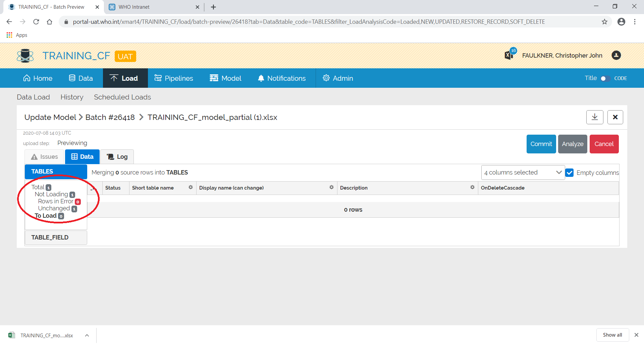Open the History page

point(72,97)
